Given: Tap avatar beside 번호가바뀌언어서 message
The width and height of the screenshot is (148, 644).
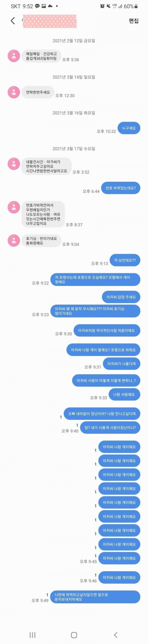Looking at the screenshot, I should 14,207.
